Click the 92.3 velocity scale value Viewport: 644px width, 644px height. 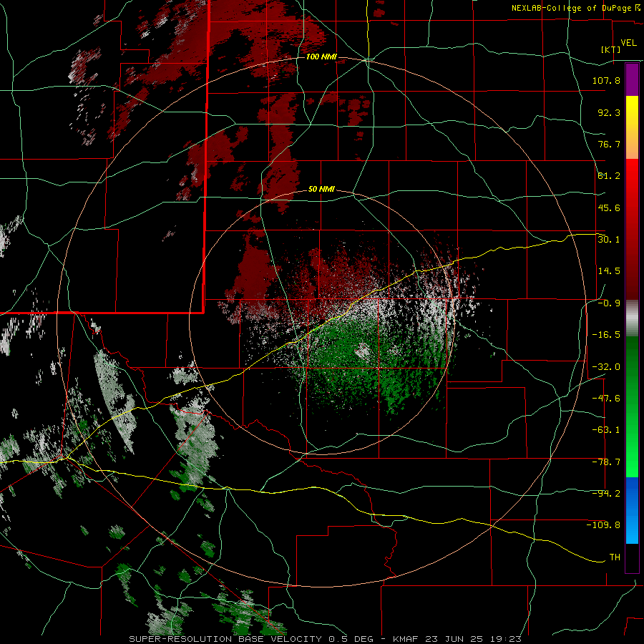tap(609, 112)
